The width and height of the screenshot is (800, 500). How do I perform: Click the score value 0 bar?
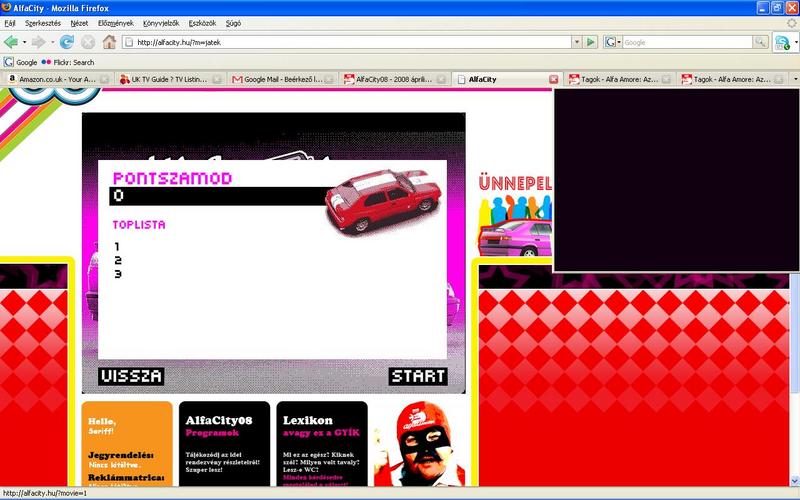click(x=218, y=196)
